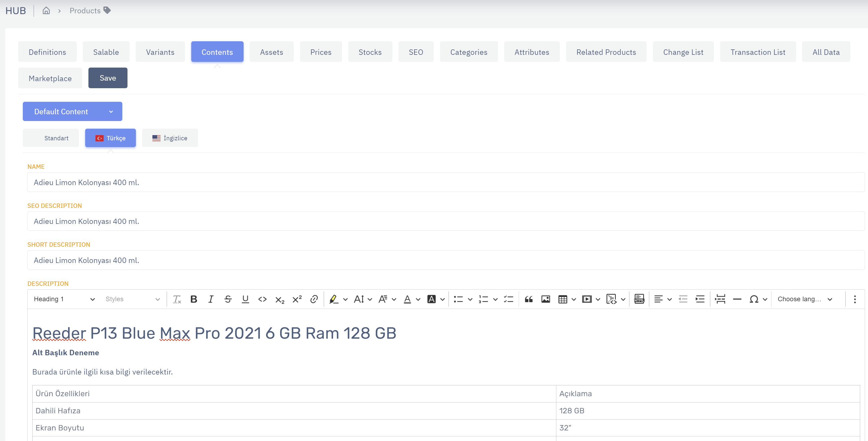
Task: Open the Related Products tab
Action: pyautogui.click(x=607, y=52)
